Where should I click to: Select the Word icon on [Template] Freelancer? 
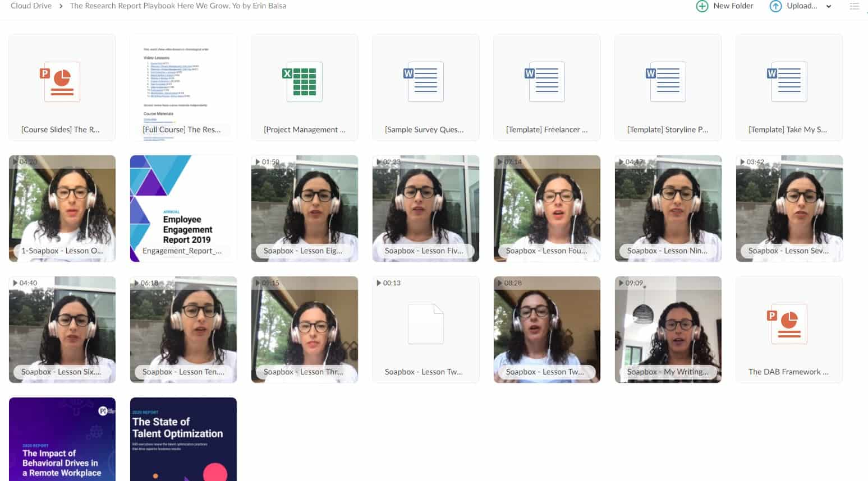546,82
